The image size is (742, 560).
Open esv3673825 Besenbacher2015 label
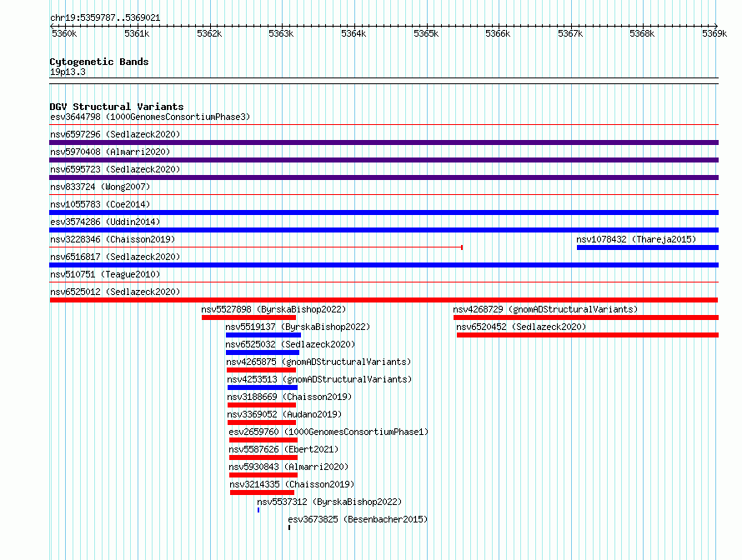(x=358, y=519)
